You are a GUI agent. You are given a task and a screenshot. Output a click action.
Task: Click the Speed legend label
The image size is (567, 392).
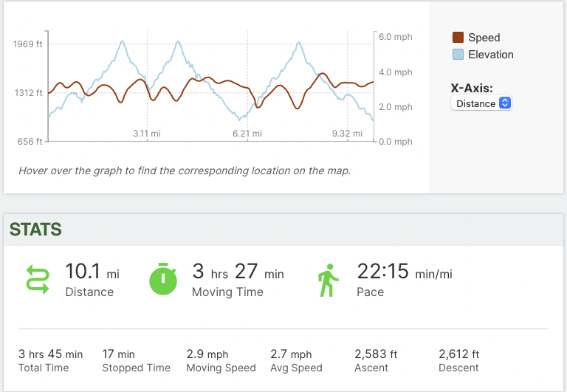(x=484, y=38)
